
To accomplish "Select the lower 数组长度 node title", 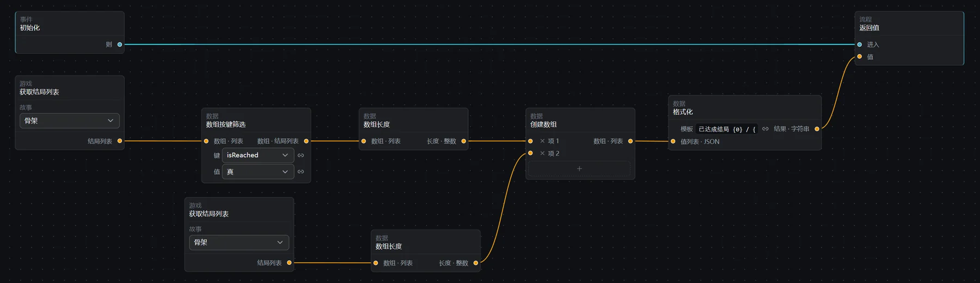I will [x=389, y=247].
